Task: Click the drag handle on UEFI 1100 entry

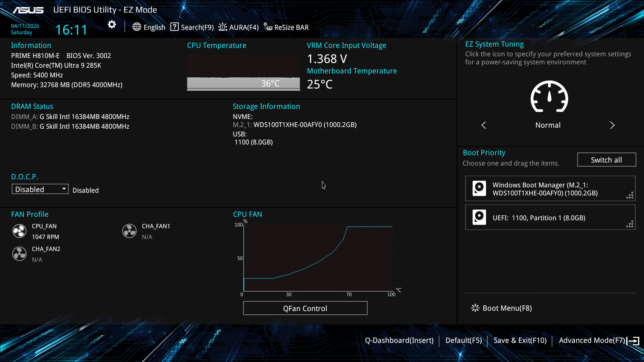Action: pos(630,224)
